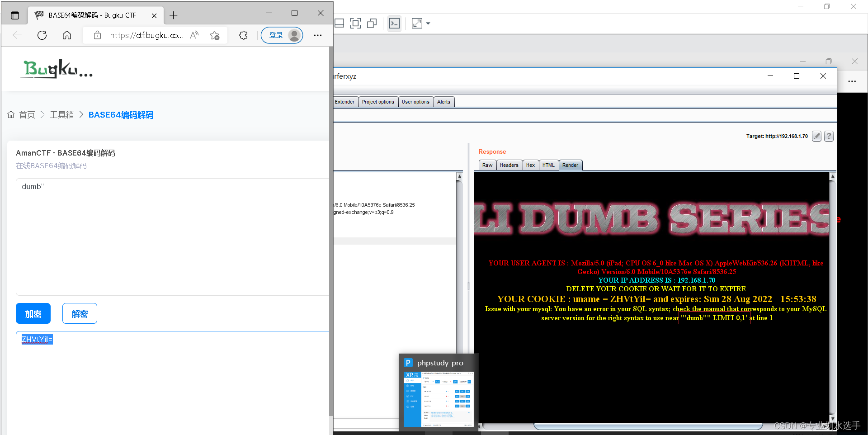Open Burp repeater help question icon
This screenshot has width=868, height=435.
[x=829, y=136]
